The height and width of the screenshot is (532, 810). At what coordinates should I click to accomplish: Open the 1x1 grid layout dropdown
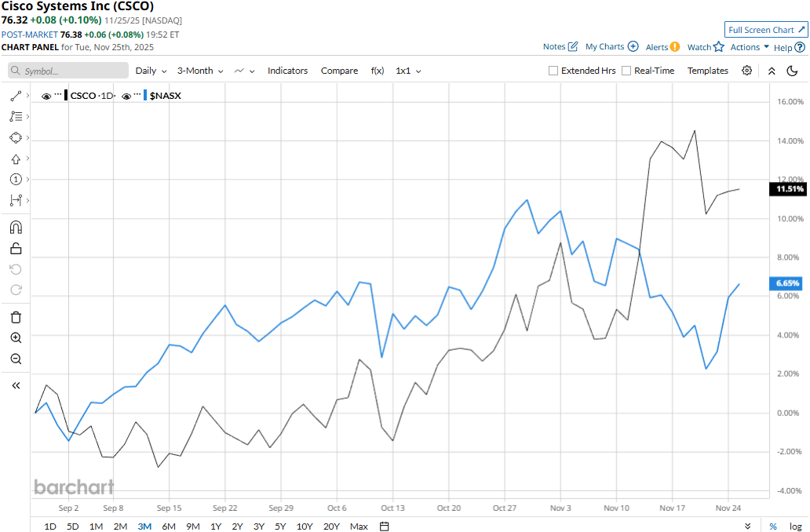(x=408, y=71)
